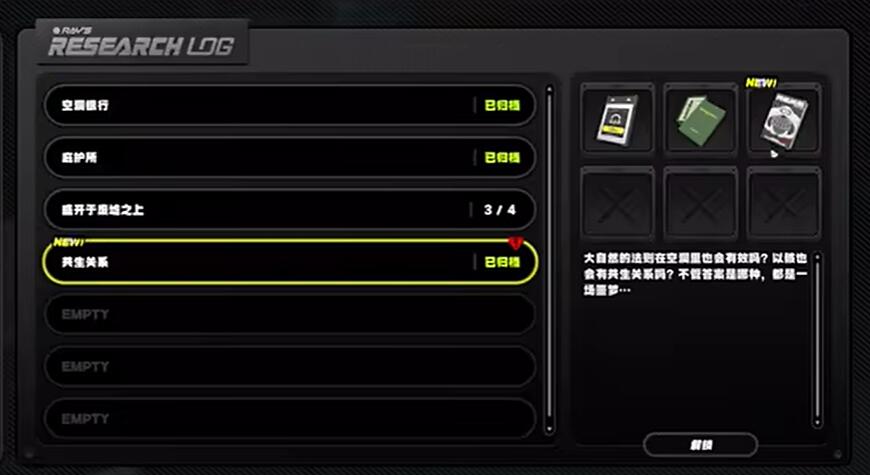Click the first locked X item slot
The height and width of the screenshot is (475, 870).
[617, 203]
